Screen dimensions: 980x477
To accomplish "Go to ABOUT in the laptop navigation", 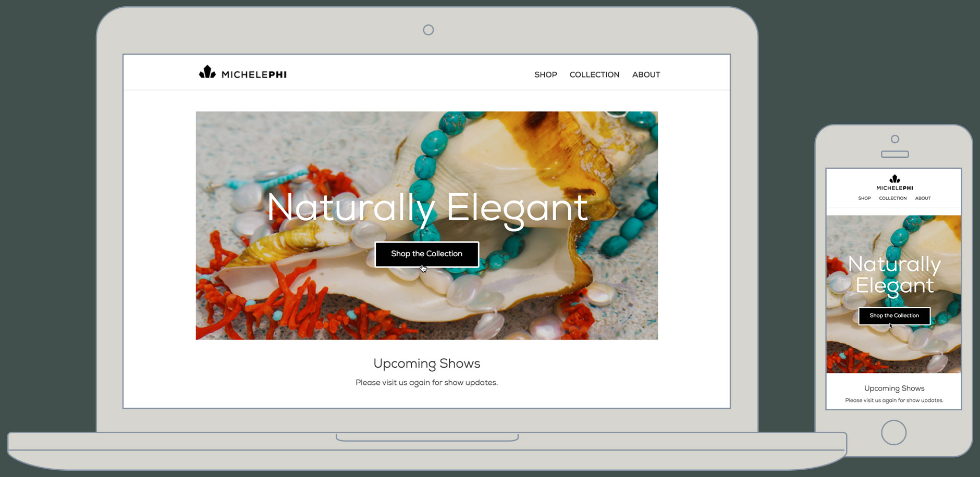I will click(x=646, y=74).
